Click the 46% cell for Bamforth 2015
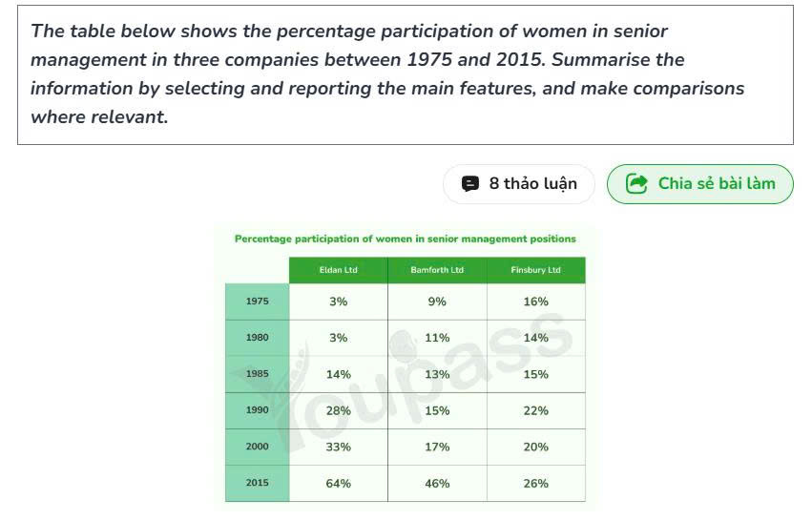Image resolution: width=812 pixels, height=521 pixels. pyautogui.click(x=437, y=483)
